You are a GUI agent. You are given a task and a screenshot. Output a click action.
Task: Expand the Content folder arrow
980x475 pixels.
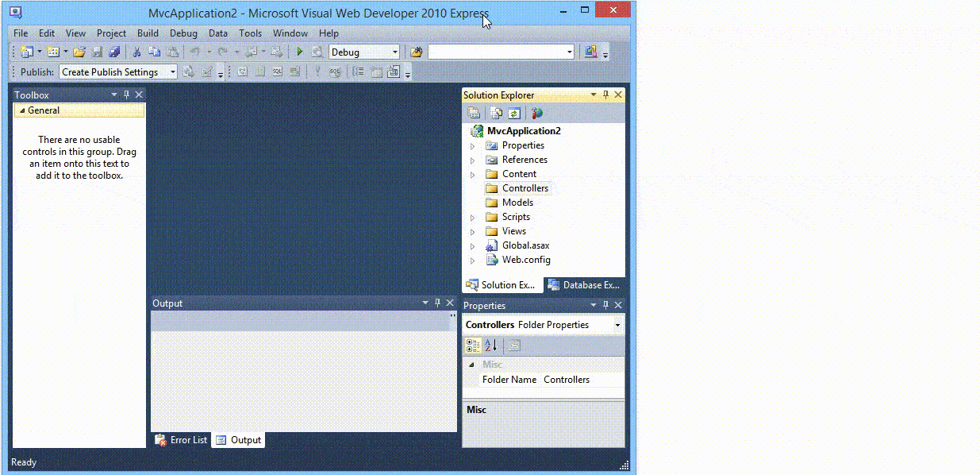coord(473,174)
